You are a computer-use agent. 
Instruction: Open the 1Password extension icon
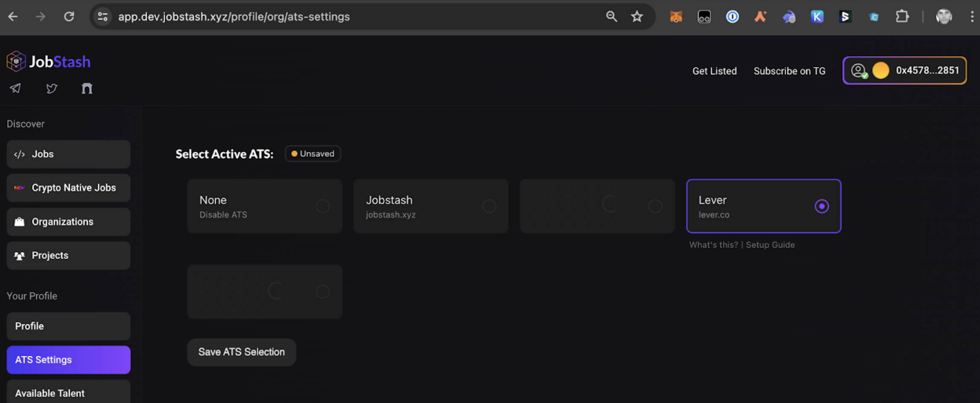click(x=732, y=17)
